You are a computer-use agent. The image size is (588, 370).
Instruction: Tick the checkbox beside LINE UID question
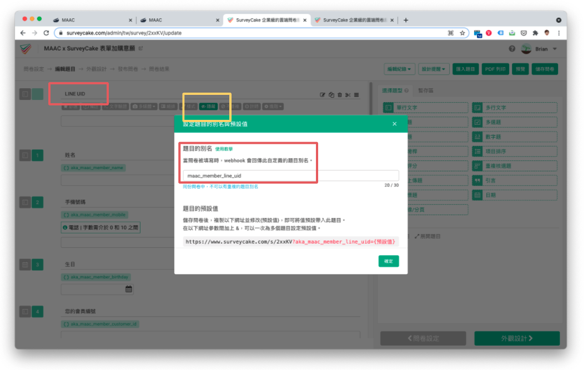pos(25,94)
